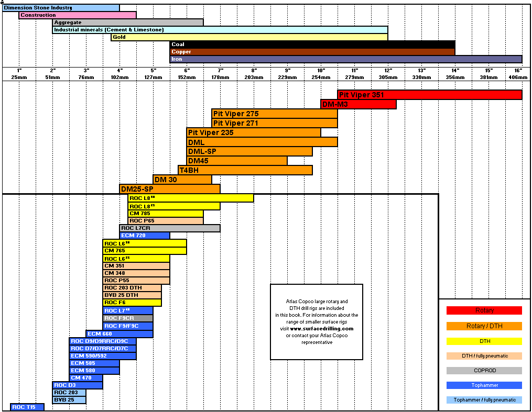Select the ROC T15 bar
Viewport: 532px width, 412px height.
tap(27, 407)
